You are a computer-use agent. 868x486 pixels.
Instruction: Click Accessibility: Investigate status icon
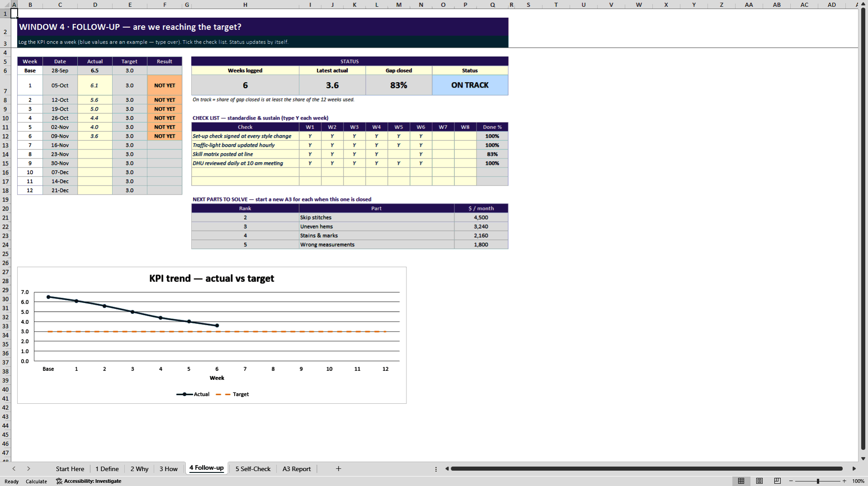click(89, 481)
